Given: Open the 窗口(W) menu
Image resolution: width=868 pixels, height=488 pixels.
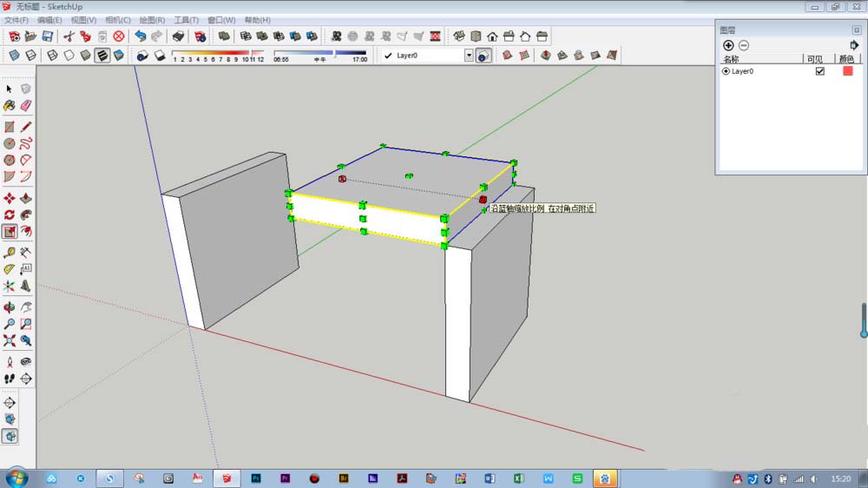Looking at the screenshot, I should click(x=221, y=20).
